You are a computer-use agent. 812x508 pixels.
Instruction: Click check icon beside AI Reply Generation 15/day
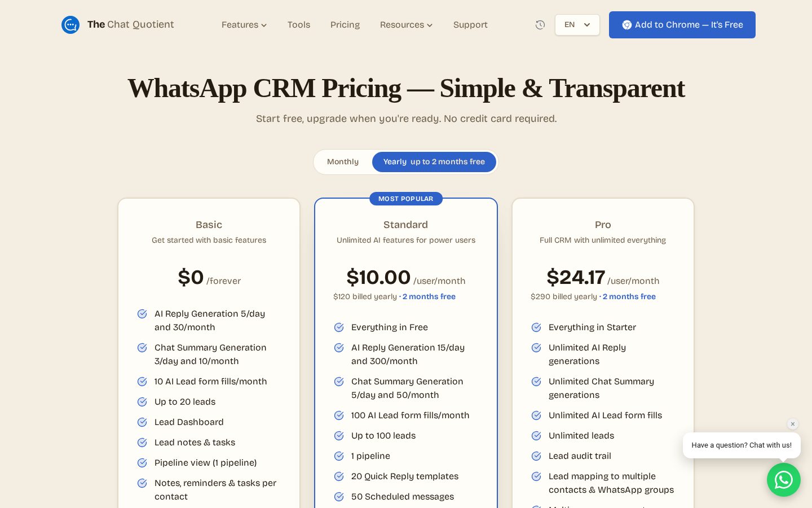click(x=339, y=348)
